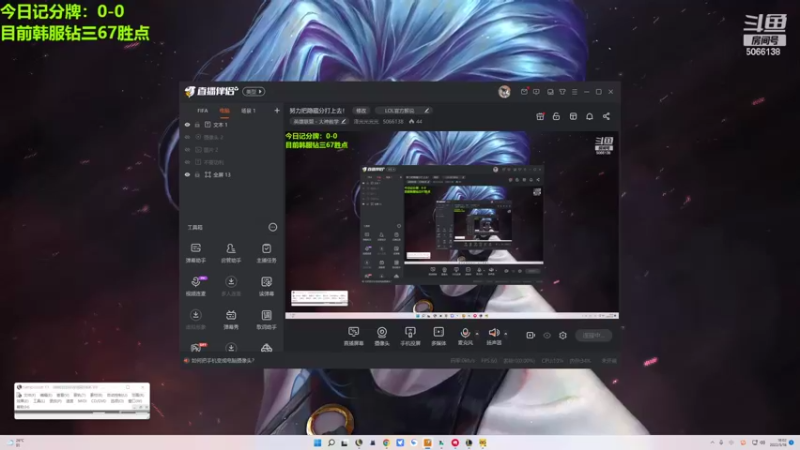Open the 多人连麦 tool
The height and width of the screenshot is (450, 800).
pos(231,286)
